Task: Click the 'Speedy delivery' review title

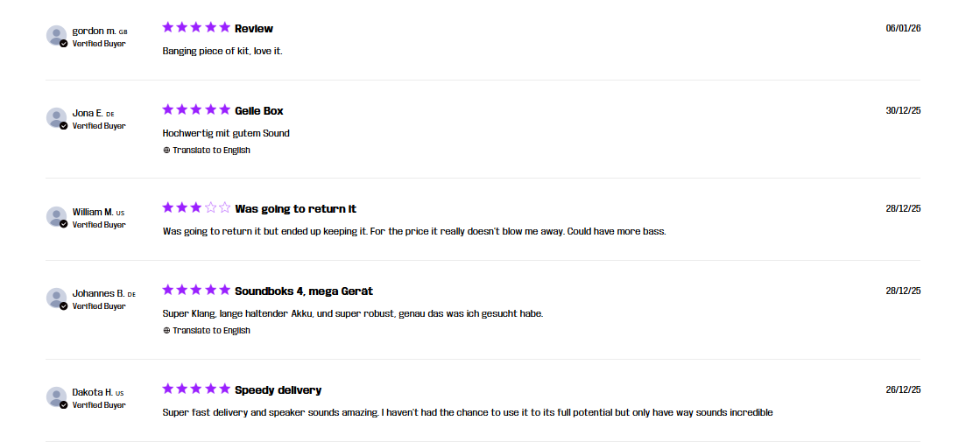Action: point(278,390)
